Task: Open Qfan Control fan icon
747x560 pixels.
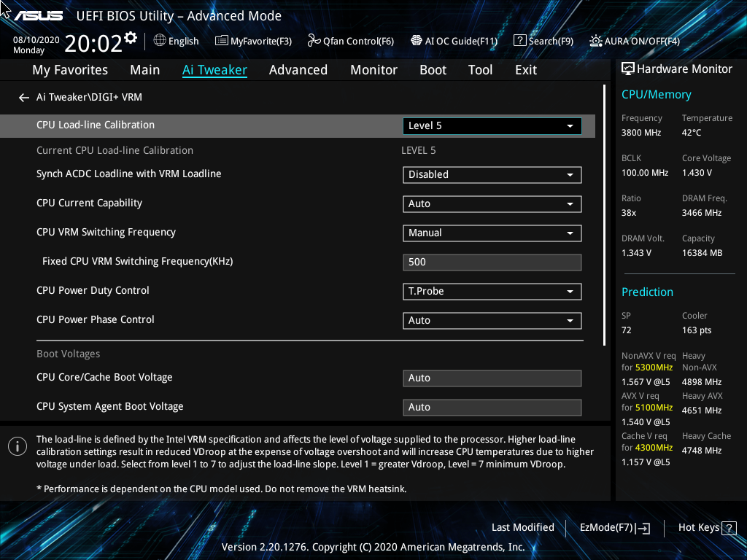Action: click(314, 41)
